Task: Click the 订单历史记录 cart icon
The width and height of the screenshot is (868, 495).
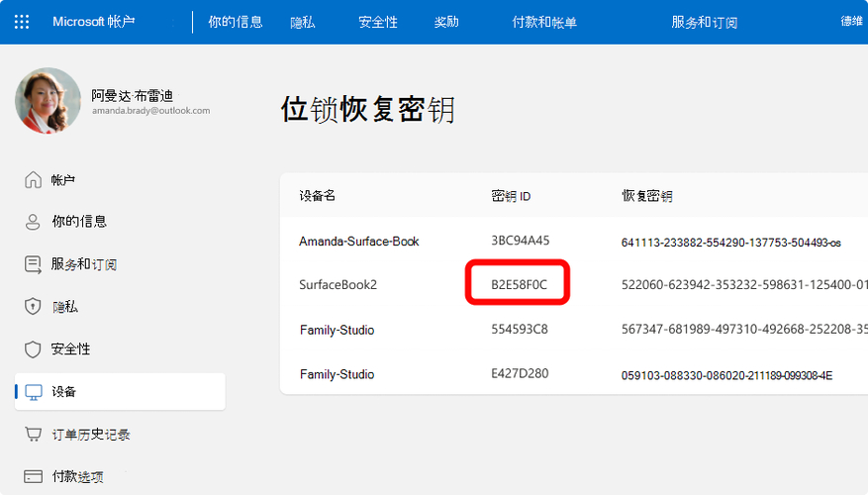Action: coord(33,435)
